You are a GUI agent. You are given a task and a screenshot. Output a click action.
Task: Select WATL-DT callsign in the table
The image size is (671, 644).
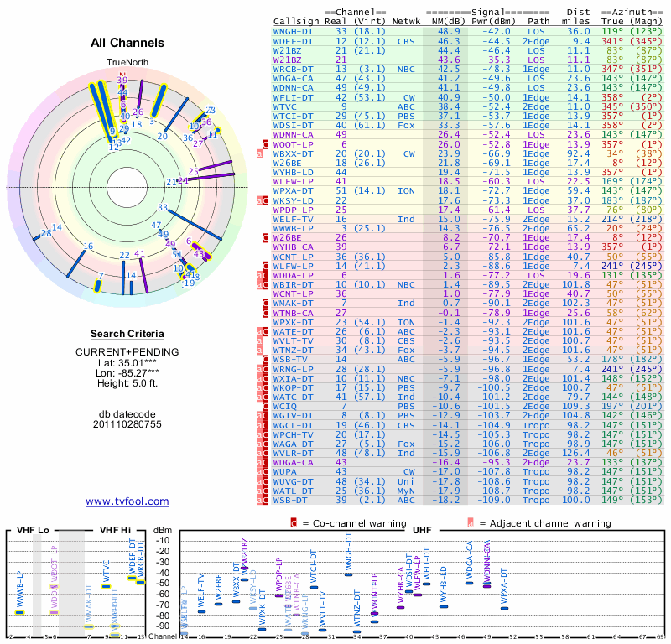[x=293, y=491]
